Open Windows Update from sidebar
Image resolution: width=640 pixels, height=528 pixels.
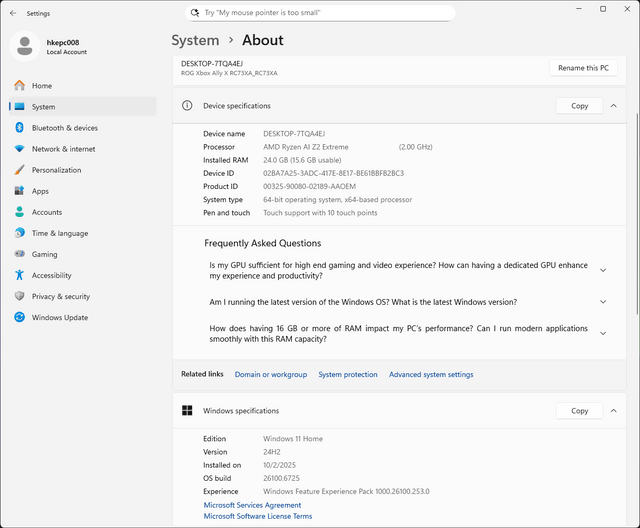(82, 317)
